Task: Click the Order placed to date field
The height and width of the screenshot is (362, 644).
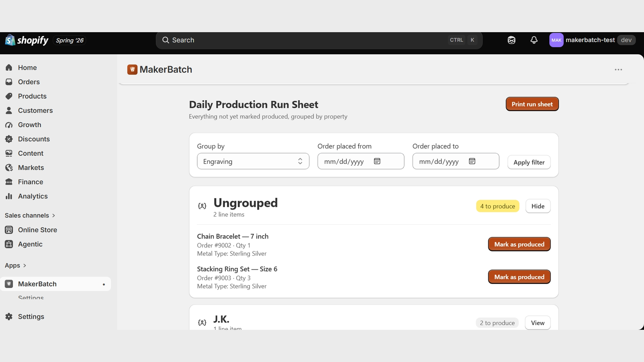Action: (x=456, y=161)
